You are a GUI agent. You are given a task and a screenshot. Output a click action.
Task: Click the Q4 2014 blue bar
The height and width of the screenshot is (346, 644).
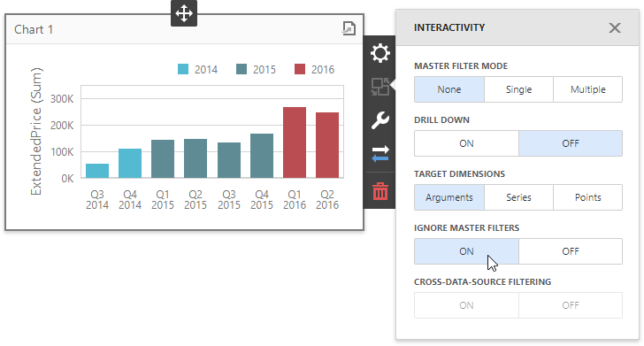point(130,164)
